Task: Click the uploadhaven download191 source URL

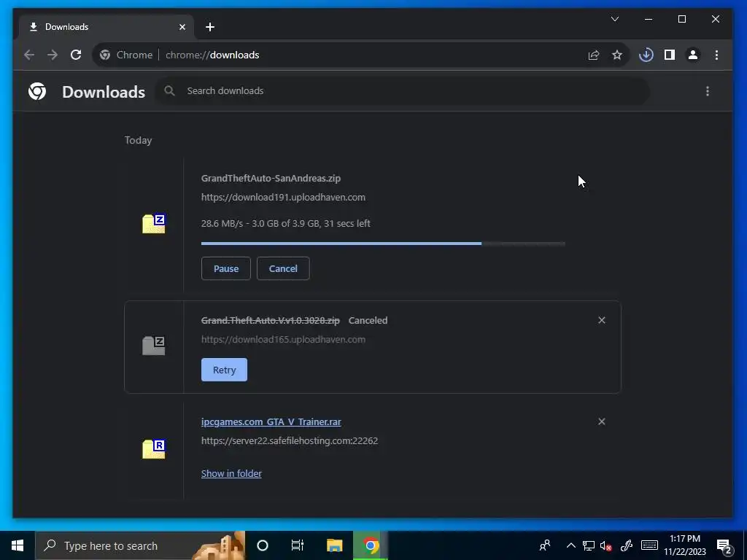Action: pyautogui.click(x=283, y=197)
